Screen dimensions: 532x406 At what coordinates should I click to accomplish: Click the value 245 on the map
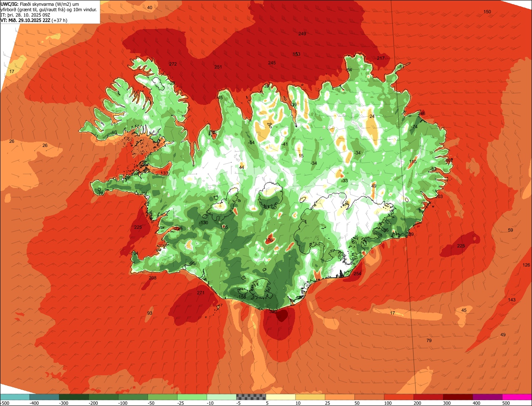[x=272, y=63]
